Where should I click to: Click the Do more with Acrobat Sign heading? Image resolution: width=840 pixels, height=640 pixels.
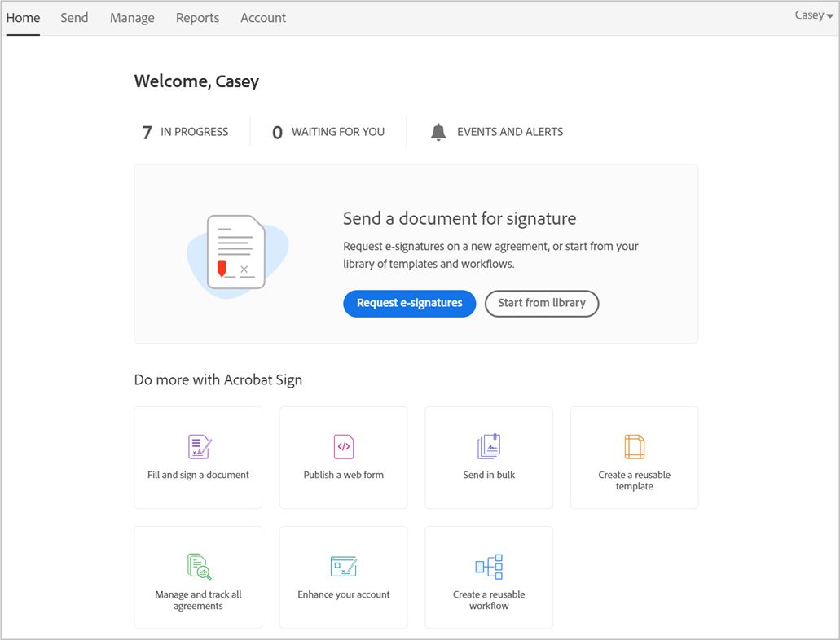coord(218,379)
